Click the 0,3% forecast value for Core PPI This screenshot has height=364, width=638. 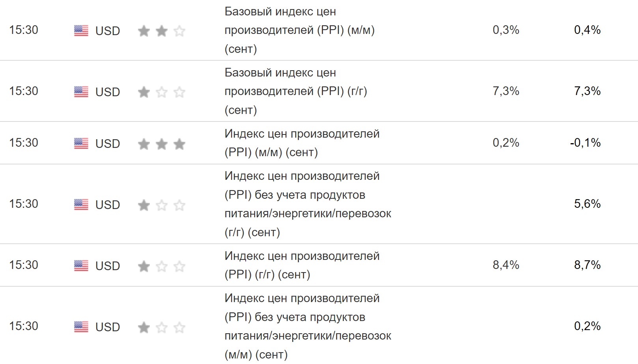pyautogui.click(x=506, y=30)
